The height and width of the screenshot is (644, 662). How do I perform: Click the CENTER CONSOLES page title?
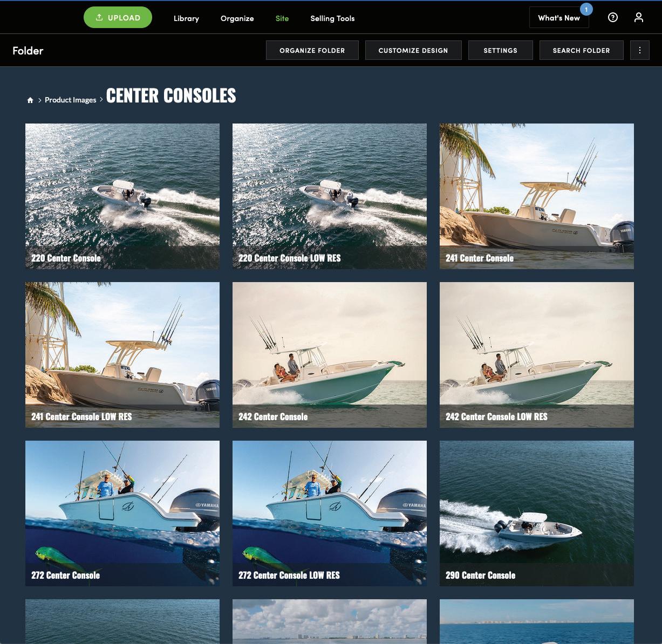[171, 96]
